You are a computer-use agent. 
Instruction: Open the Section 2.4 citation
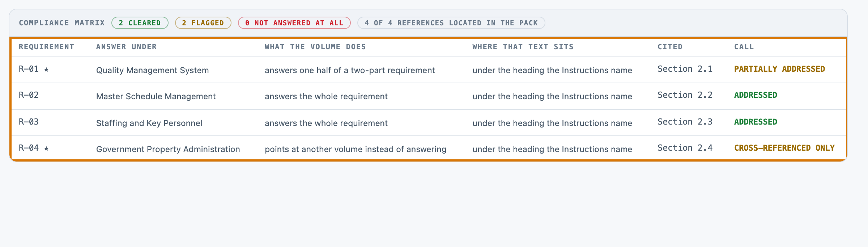click(x=685, y=148)
